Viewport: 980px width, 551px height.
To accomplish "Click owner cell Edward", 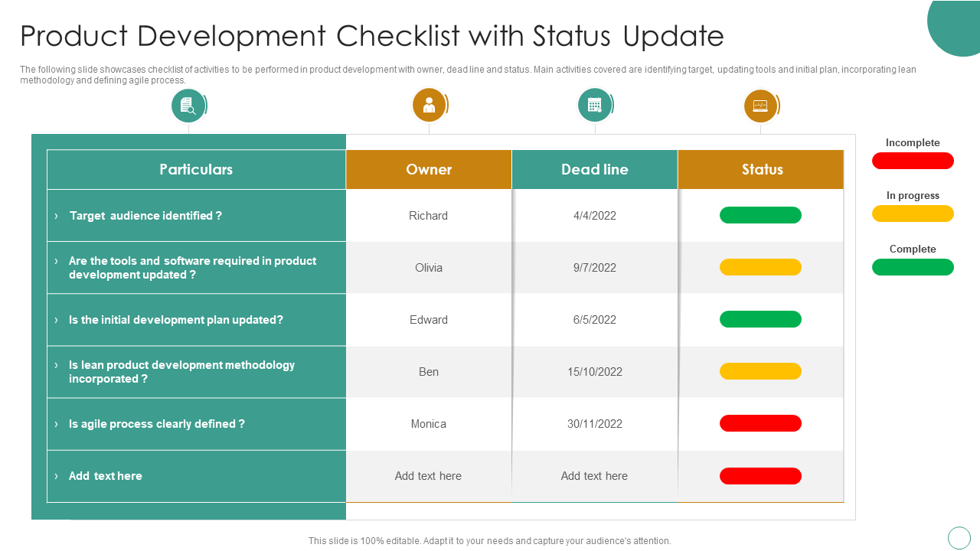I will 429,320.
